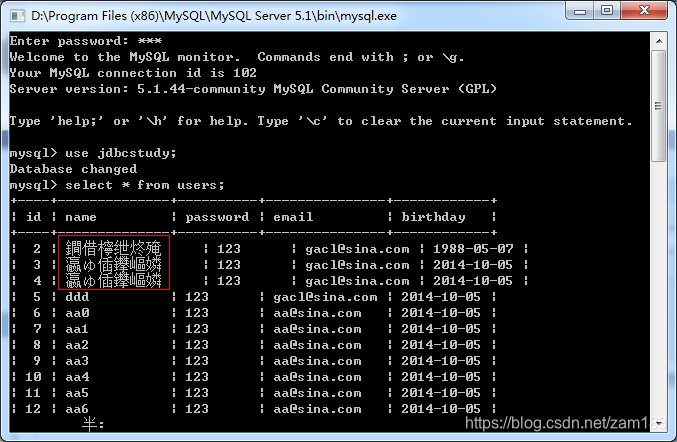Click the scrollbar up arrow
This screenshot has height=442, width=677.
pos(659,41)
